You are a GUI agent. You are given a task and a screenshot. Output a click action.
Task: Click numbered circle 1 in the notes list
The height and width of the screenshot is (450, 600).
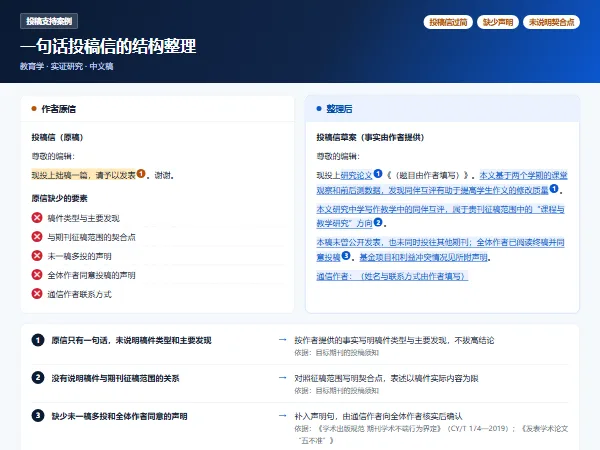(x=38, y=340)
